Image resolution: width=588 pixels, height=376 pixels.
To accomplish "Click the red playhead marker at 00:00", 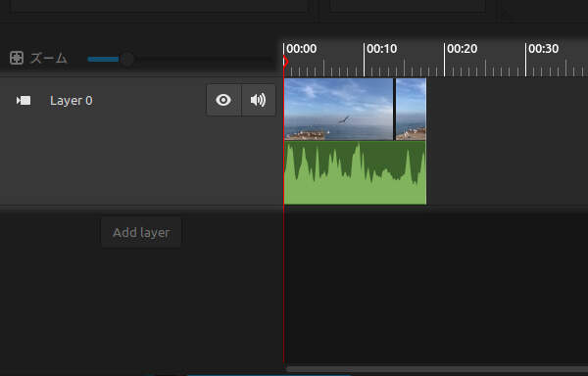I will 285,61.
